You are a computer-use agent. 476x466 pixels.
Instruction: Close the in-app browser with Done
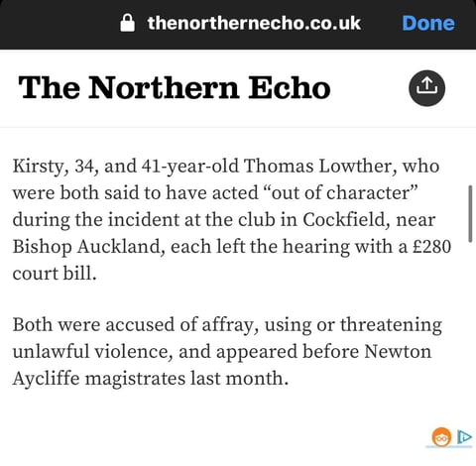[x=428, y=23]
